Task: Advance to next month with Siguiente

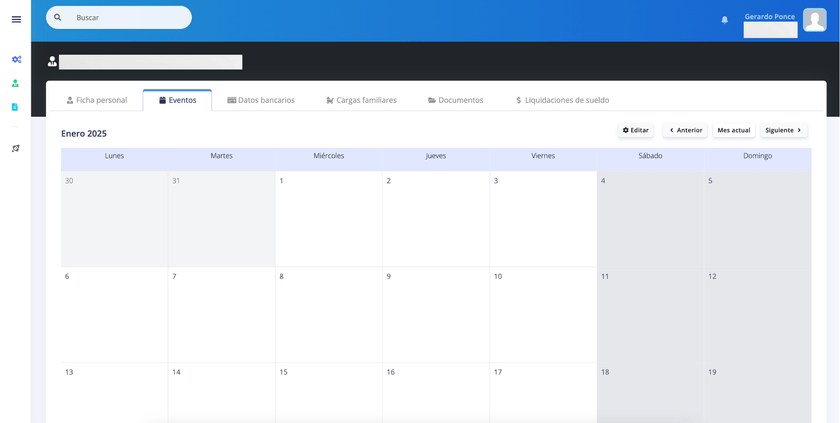Action: 783,131
